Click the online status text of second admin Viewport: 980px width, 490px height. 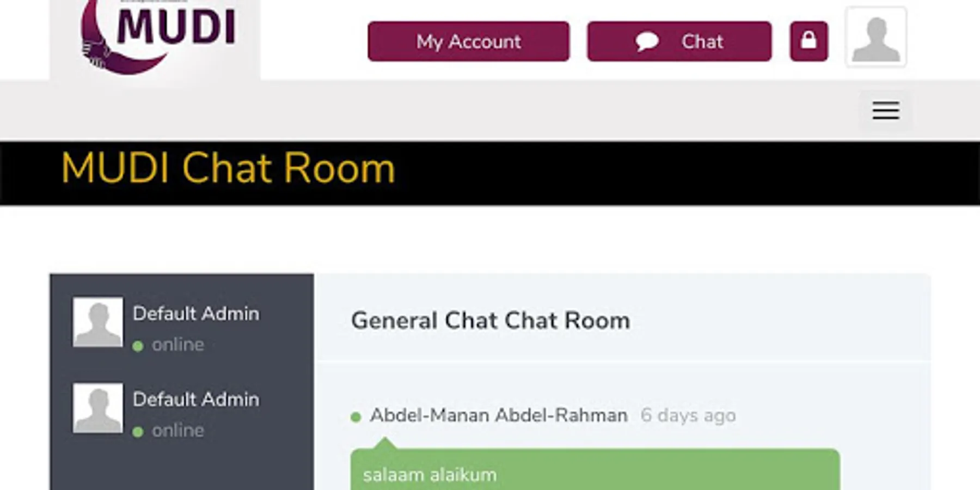178,431
